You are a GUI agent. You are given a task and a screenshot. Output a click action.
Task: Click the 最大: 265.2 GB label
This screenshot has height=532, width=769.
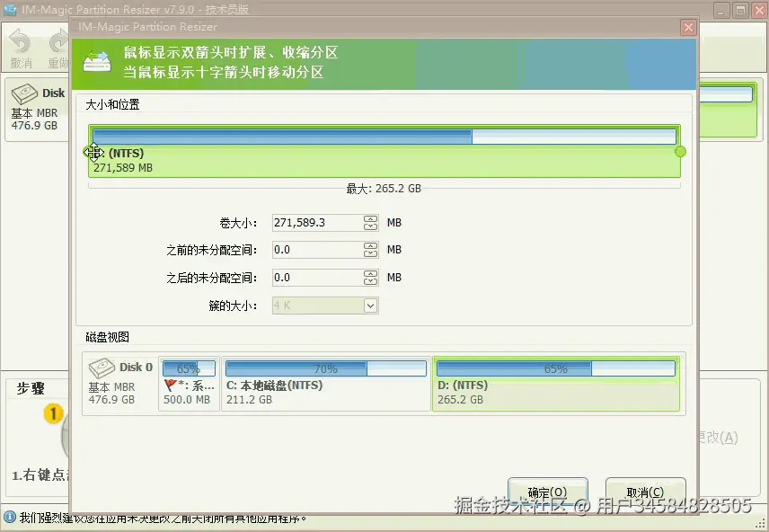tap(384, 189)
